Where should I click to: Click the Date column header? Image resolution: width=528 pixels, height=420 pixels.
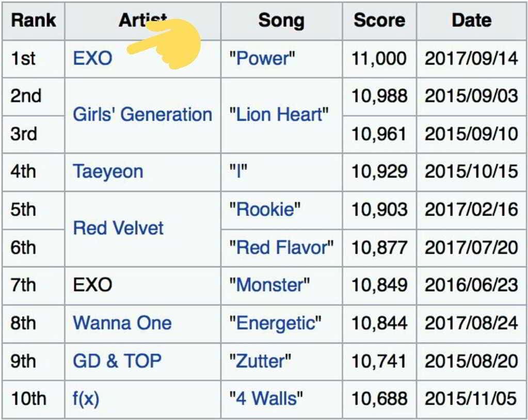(x=471, y=21)
